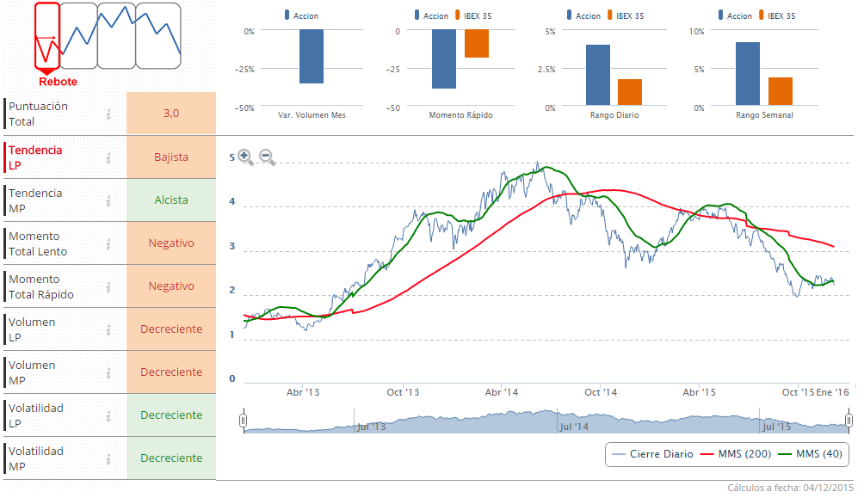Show info for Momento Total Lento
The image size is (864, 504).
(108, 243)
